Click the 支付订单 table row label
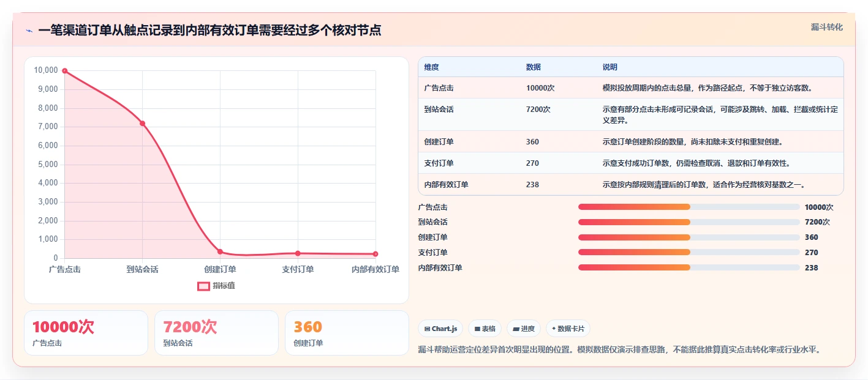This screenshot has height=380, width=868. pos(439,163)
